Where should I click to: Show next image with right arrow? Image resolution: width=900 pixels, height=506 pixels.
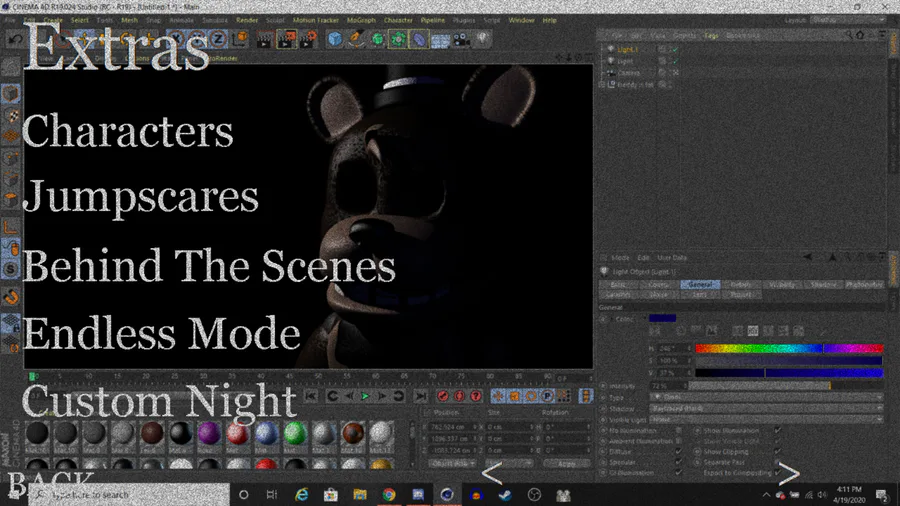(x=789, y=474)
